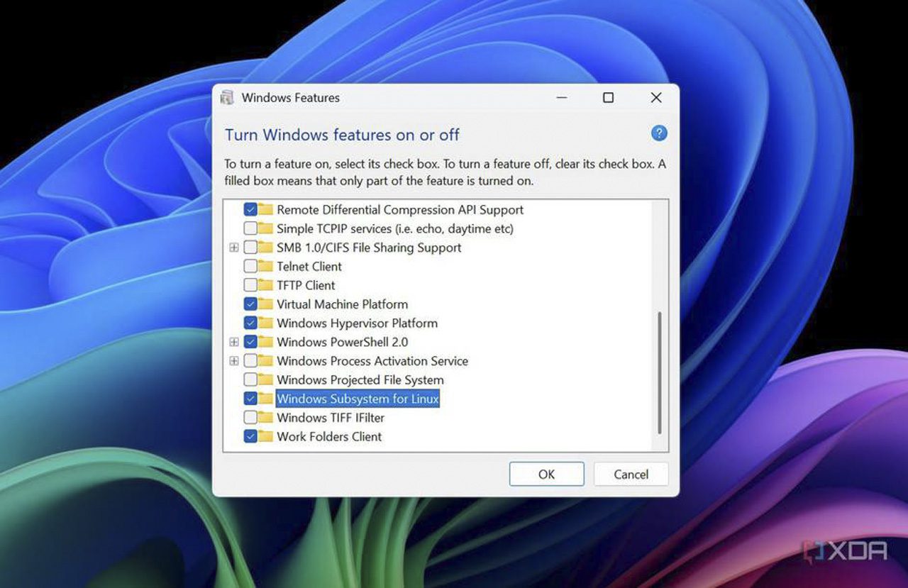Expand SMB 1.0/CIFS File Sharing Support node
Viewport: 908px width, 588px height.
coord(234,248)
